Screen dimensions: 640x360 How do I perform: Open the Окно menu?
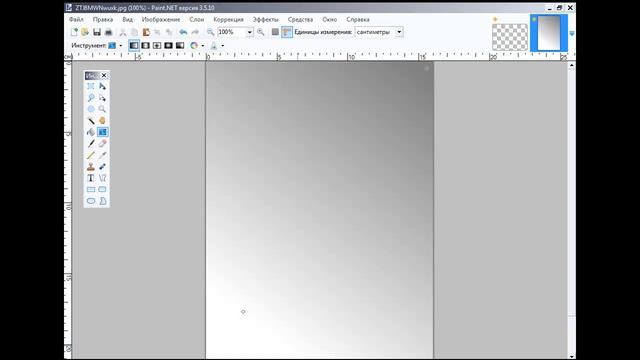(x=330, y=19)
